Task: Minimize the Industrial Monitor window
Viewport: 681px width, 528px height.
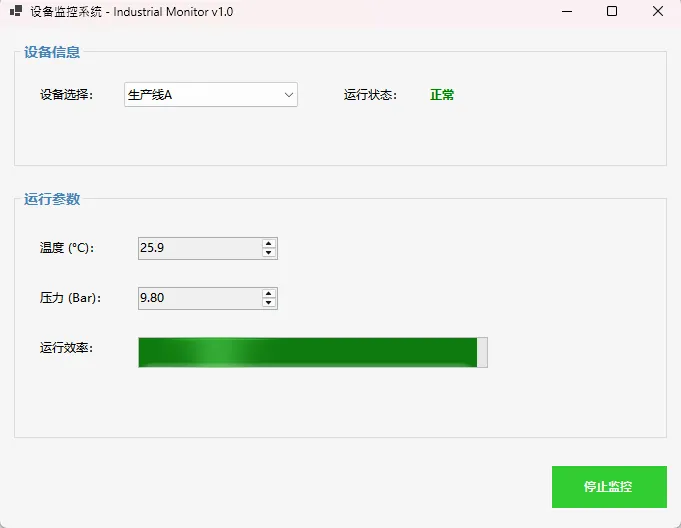Action: tap(567, 12)
